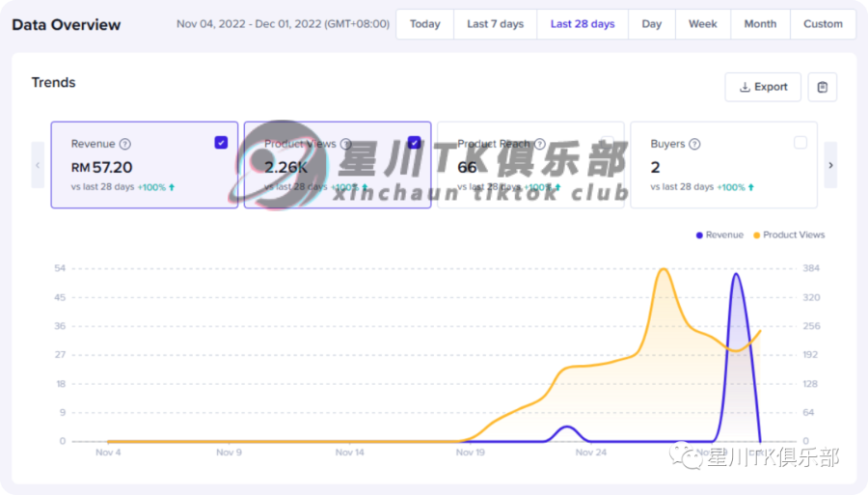The image size is (868, 495).
Task: Open the Custom date range option
Action: [823, 24]
